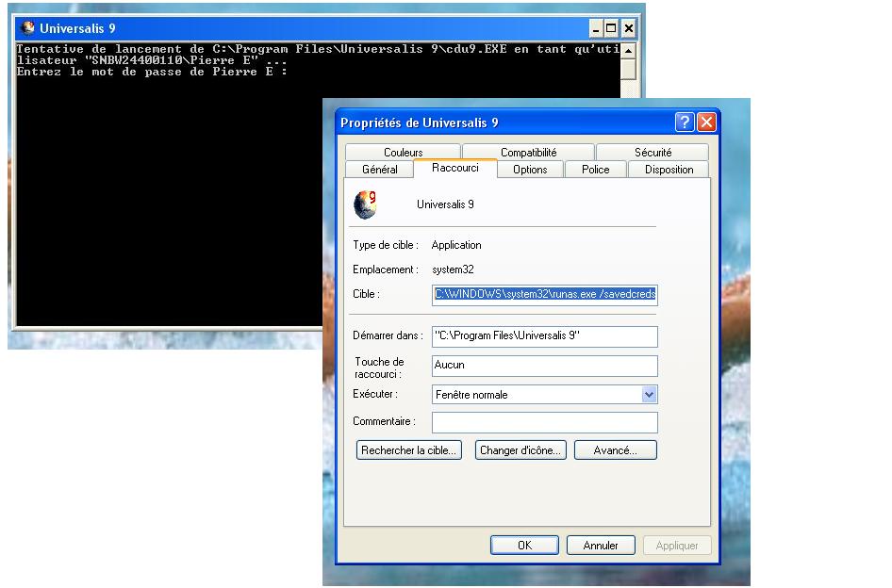Cancel with the Annuler button
This screenshot has width=892, height=588.
[601, 546]
